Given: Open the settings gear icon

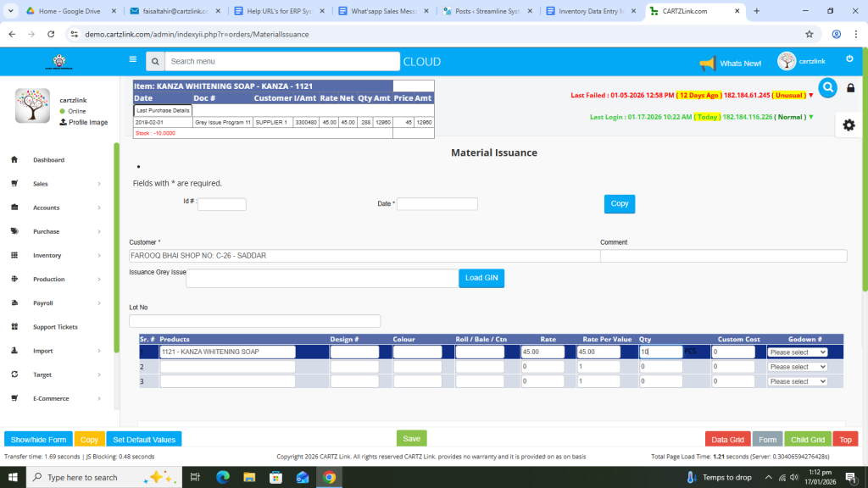Looking at the screenshot, I should coord(849,125).
